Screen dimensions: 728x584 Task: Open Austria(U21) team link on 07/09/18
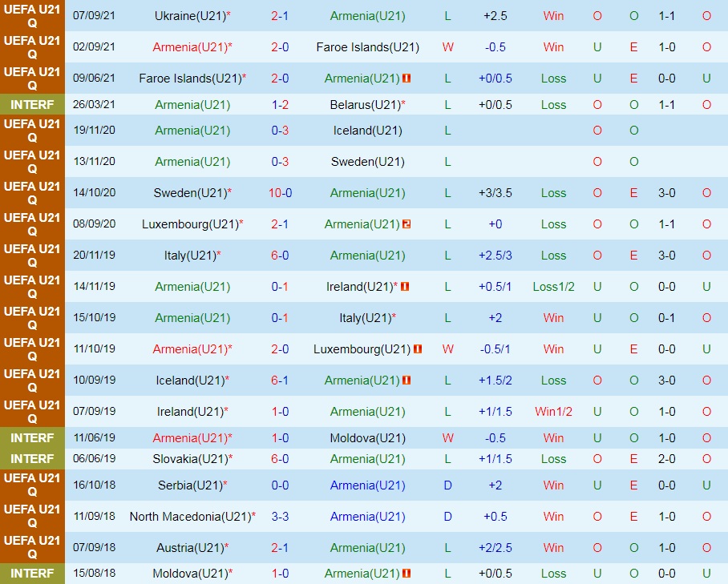[x=190, y=548]
